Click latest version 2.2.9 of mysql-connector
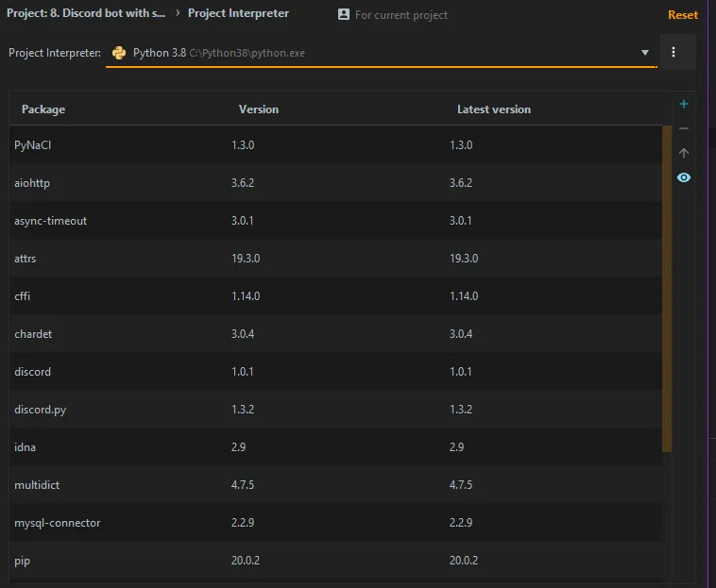716x588 pixels. [x=461, y=523]
